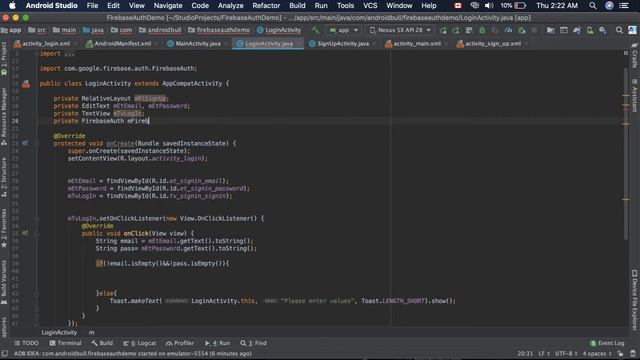Open the app run configuration dropdown

(344, 30)
